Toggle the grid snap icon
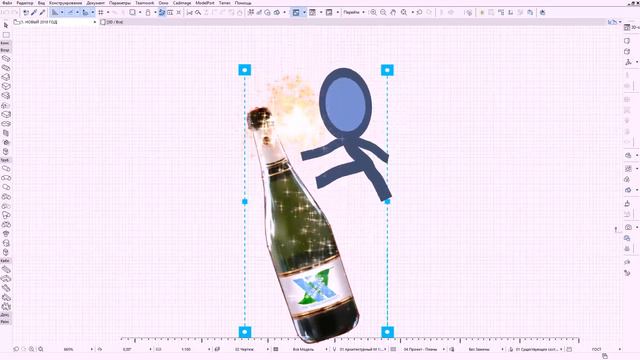This screenshot has height=360, width=640. tap(101, 13)
